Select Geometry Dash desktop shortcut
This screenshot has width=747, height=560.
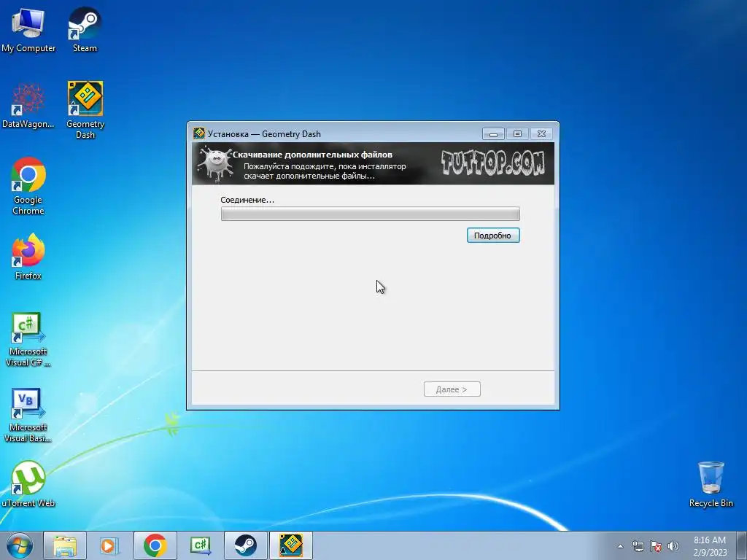[85, 110]
